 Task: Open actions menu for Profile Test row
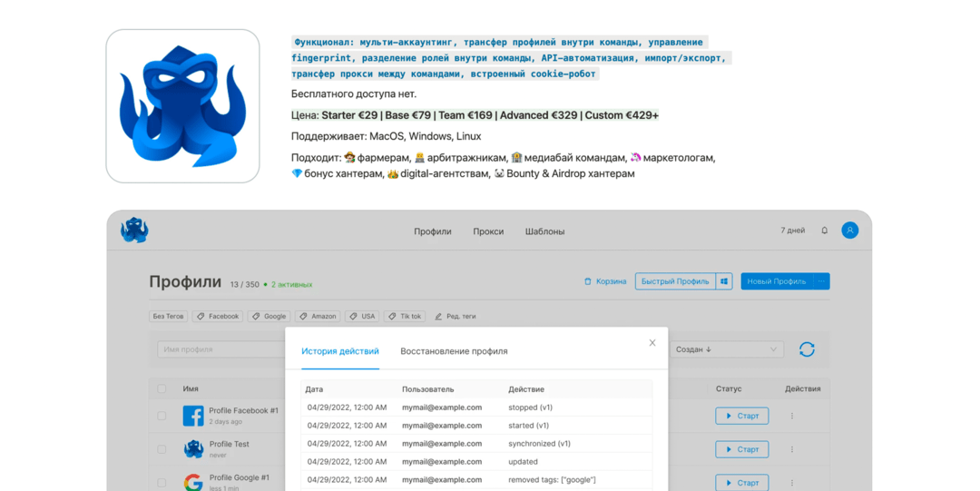tap(792, 449)
